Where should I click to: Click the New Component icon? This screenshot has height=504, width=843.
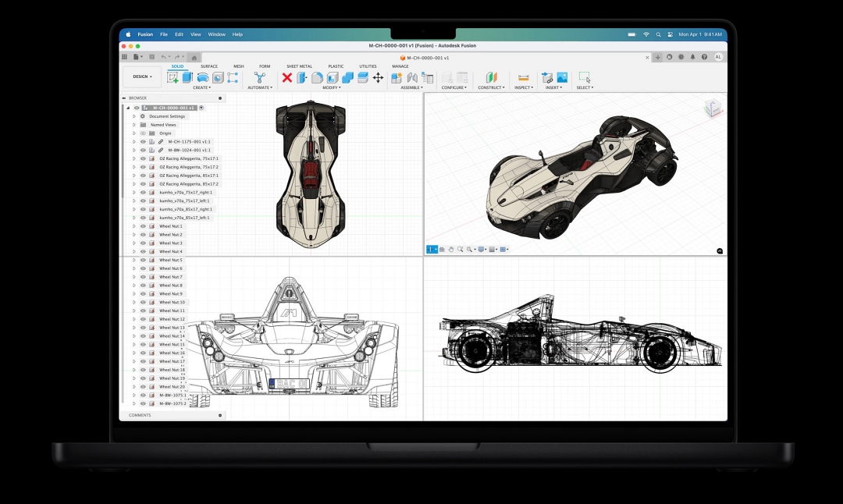click(397, 78)
